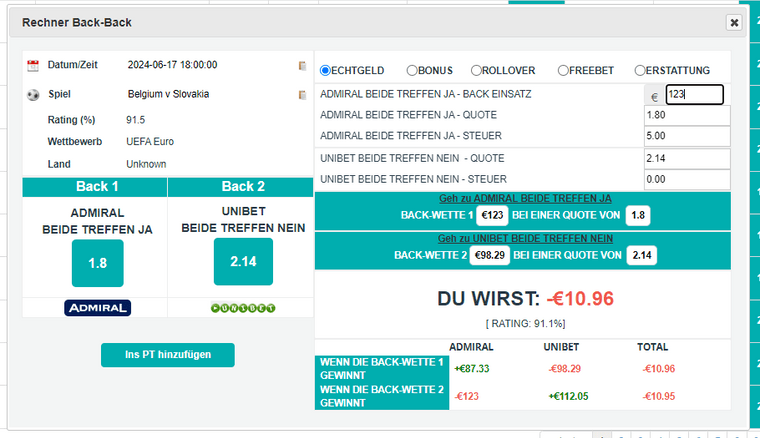Screen dimensions: 760x438
Task: Select the ECHTGELD radio option
Action: coord(325,71)
